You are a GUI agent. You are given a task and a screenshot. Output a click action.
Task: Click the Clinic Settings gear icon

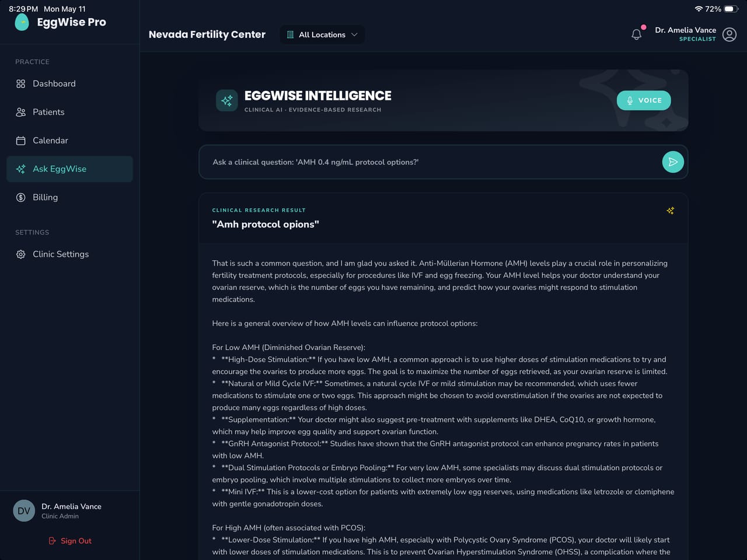pyautogui.click(x=21, y=254)
